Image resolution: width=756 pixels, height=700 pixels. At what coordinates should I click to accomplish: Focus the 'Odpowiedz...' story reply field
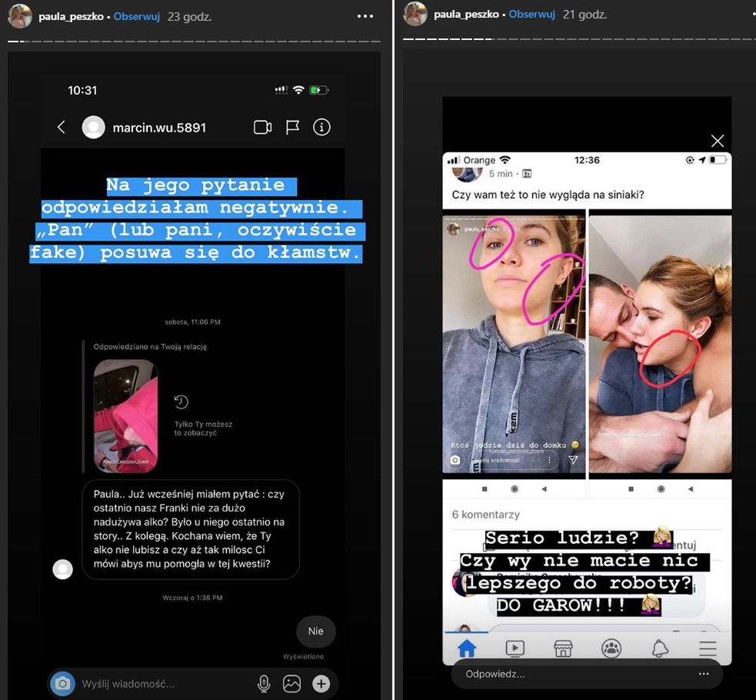tap(587, 674)
